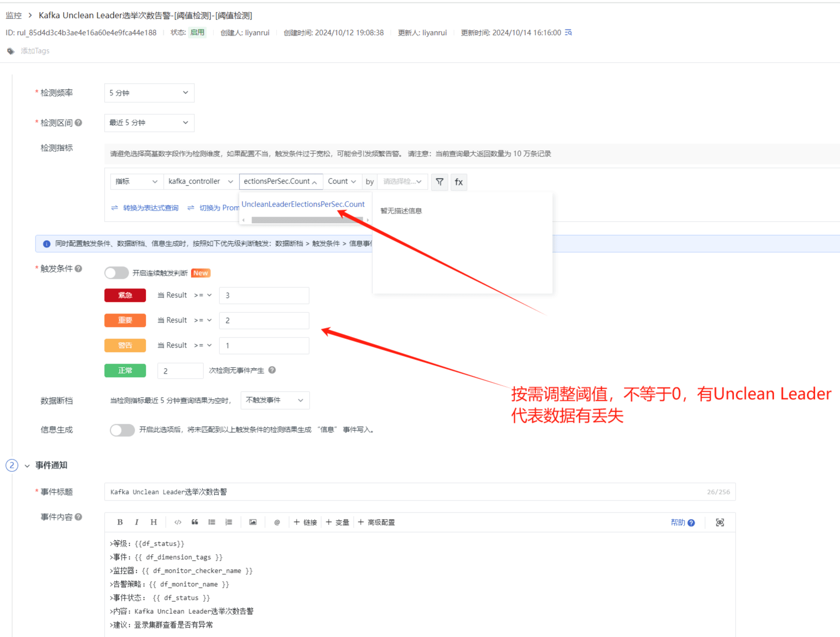Image resolution: width=840 pixels, height=637 pixels.
Task: Toggle the 信息生成 switch
Action: pyautogui.click(x=122, y=430)
